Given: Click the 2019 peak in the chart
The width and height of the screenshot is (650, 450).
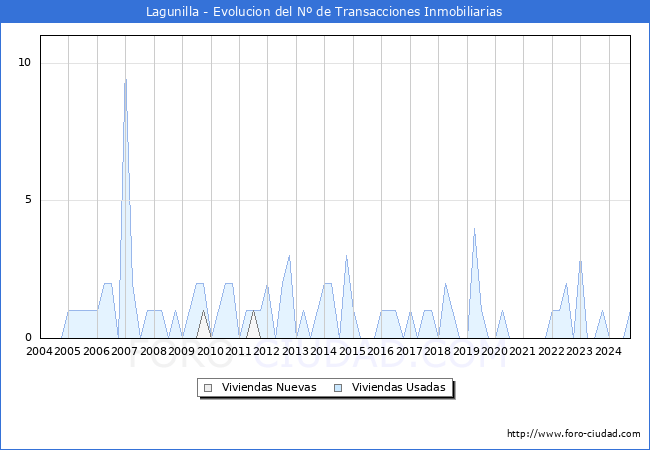Looking at the screenshot, I should point(474,229).
